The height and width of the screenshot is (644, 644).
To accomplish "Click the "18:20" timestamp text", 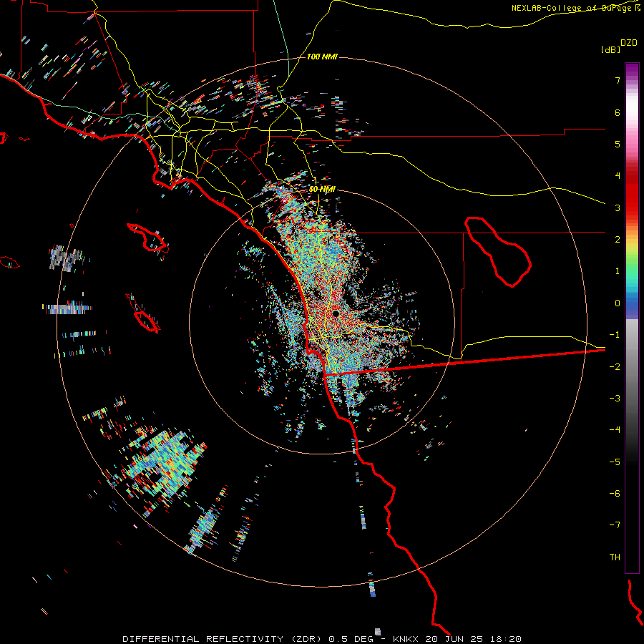I will 507,639.
